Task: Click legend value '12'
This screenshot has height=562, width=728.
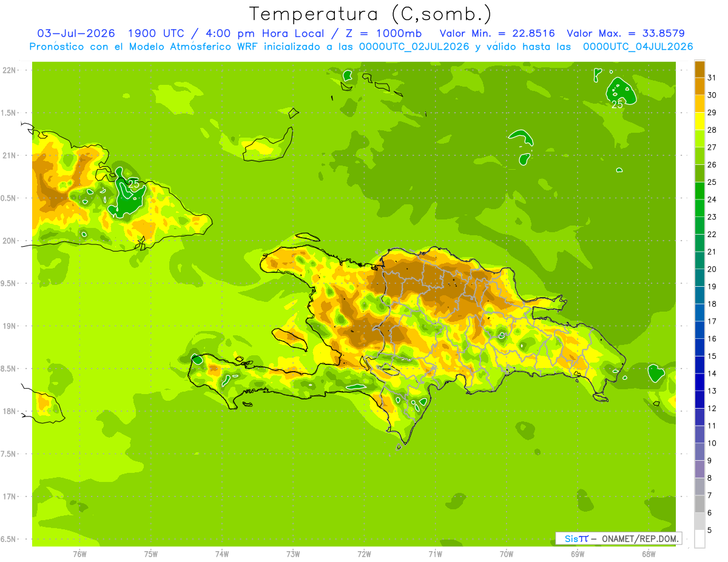Action: click(712, 409)
